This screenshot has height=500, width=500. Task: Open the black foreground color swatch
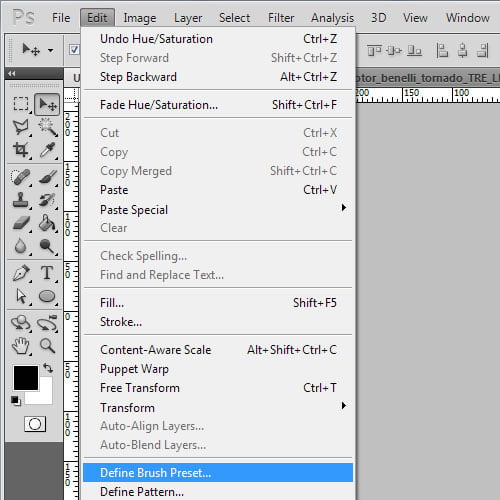[26, 378]
